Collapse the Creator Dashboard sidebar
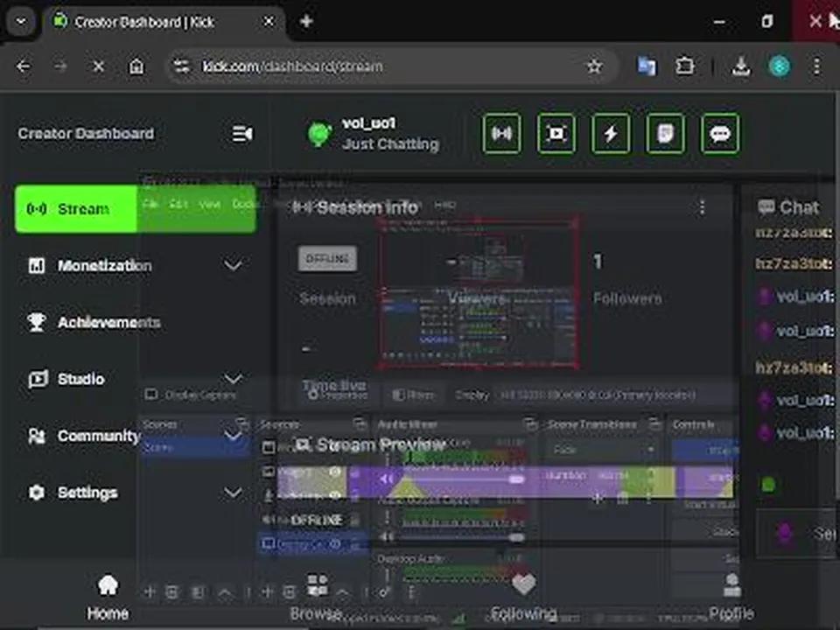Image resolution: width=840 pixels, height=630 pixels. tap(242, 133)
